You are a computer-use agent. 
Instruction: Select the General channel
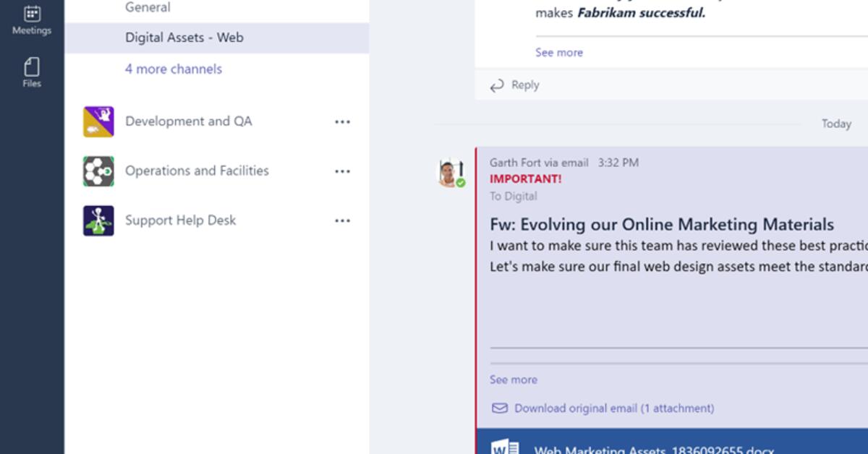[148, 8]
